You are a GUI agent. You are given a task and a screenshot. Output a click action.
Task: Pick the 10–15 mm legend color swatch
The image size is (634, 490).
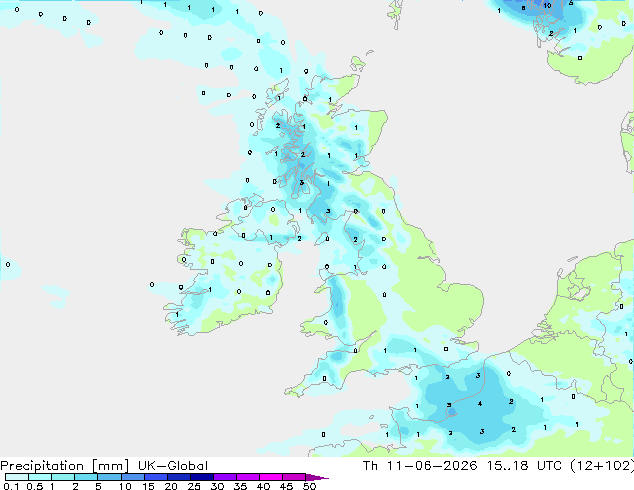pos(132,477)
